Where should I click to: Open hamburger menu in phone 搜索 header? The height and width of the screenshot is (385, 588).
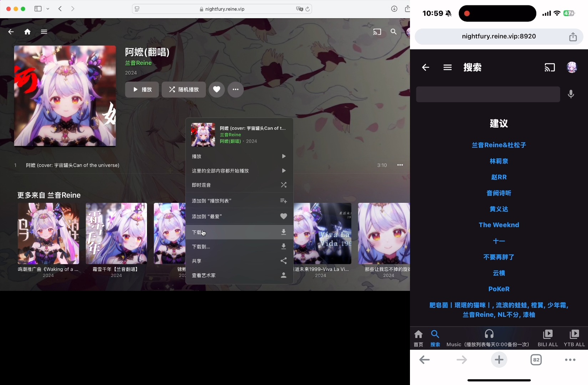447,67
